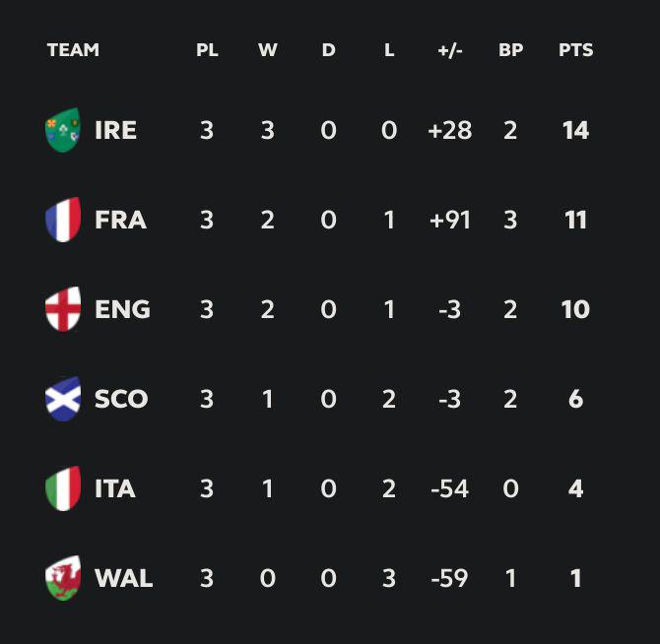
Task: Click the Wales dragon shield icon
Action: [x=63, y=578]
